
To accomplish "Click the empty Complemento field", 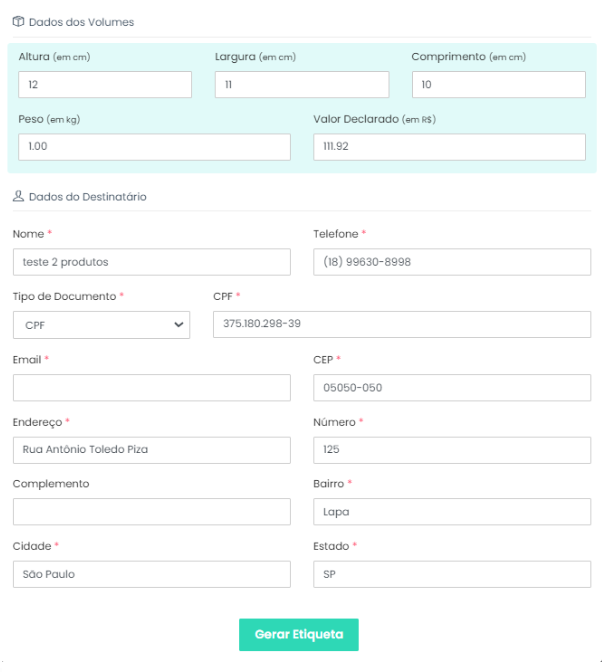I will 151,512.
